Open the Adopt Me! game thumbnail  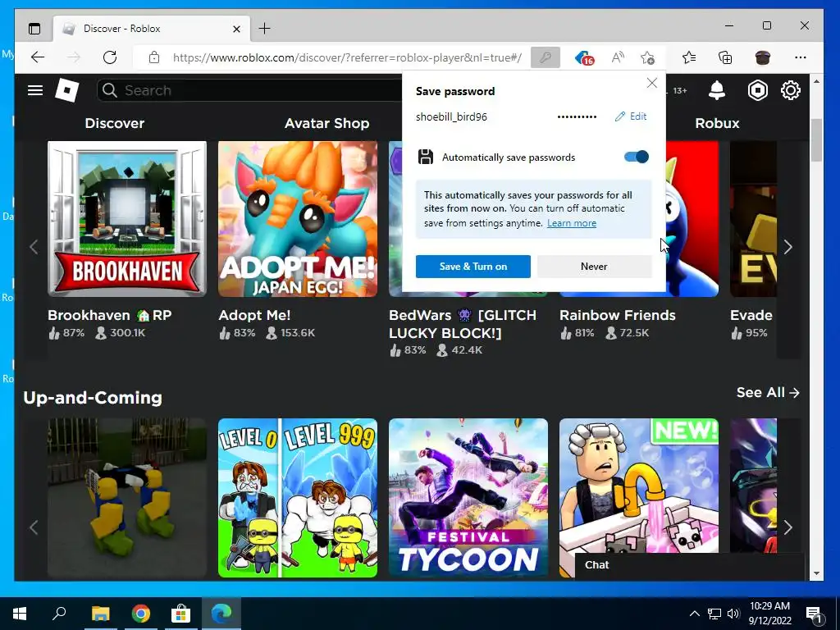click(x=298, y=218)
